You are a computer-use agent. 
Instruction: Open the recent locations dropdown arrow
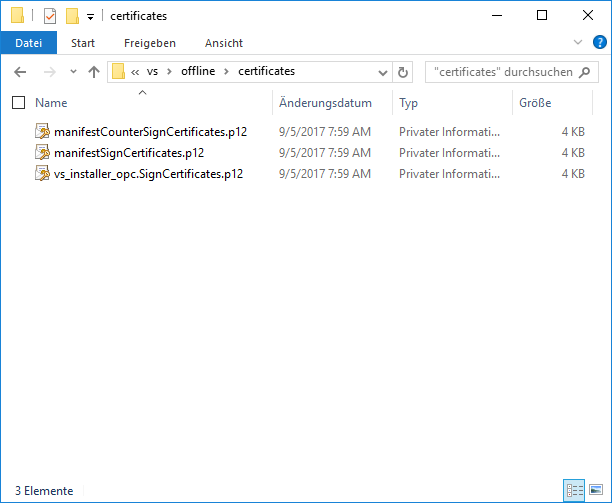point(72,72)
